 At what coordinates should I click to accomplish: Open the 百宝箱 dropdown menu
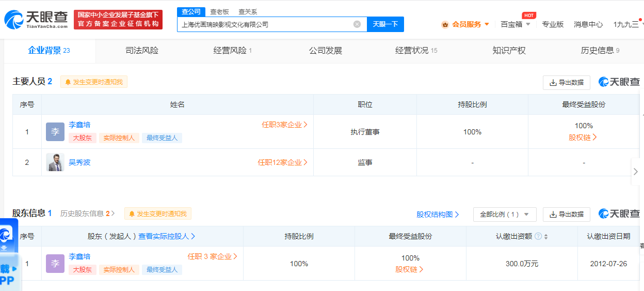[516, 24]
